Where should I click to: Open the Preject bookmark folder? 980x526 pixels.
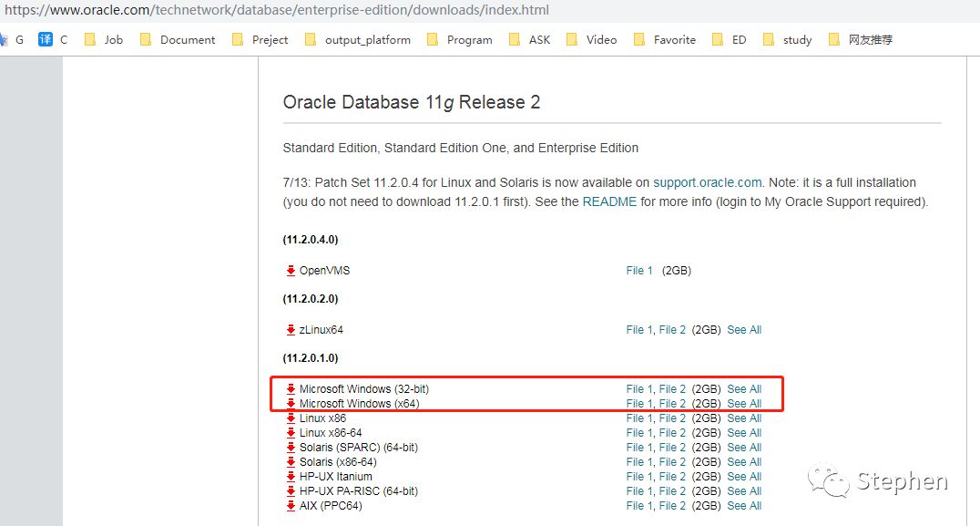pyautogui.click(x=260, y=39)
